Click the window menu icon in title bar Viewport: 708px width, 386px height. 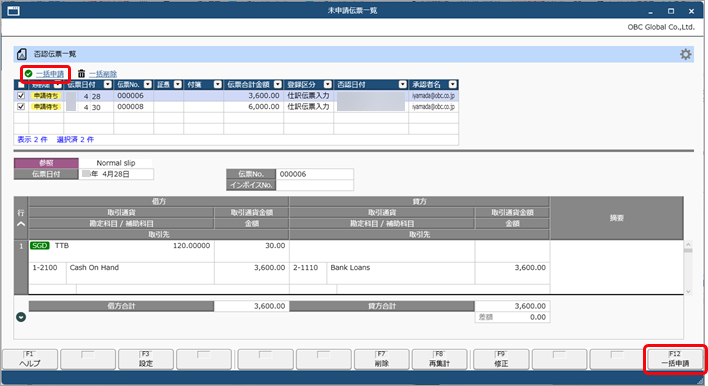[14, 10]
